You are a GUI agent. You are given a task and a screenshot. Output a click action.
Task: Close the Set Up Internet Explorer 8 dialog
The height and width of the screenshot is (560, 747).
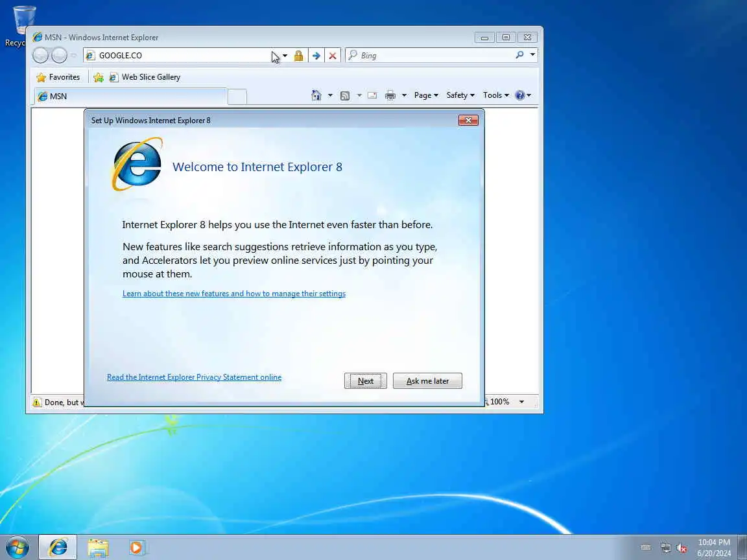click(468, 121)
